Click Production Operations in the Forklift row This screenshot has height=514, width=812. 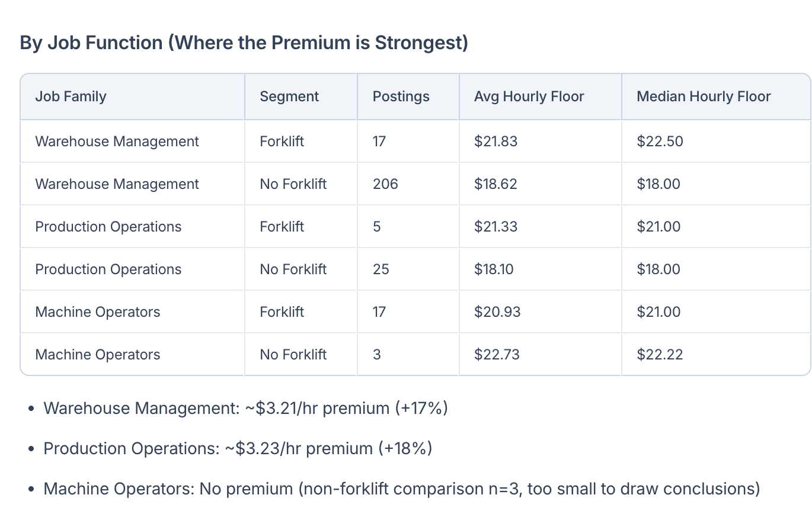(x=108, y=227)
